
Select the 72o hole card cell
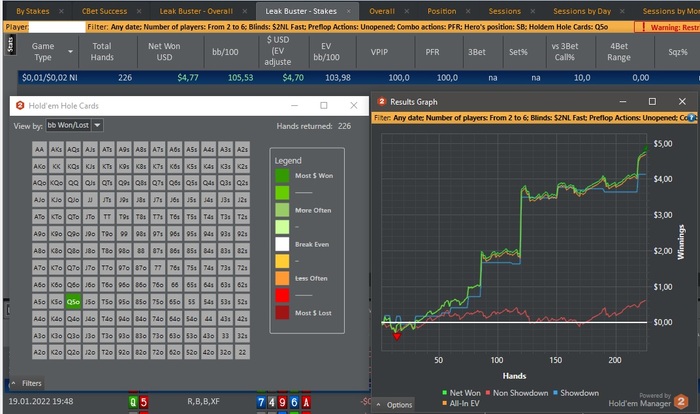click(x=158, y=352)
